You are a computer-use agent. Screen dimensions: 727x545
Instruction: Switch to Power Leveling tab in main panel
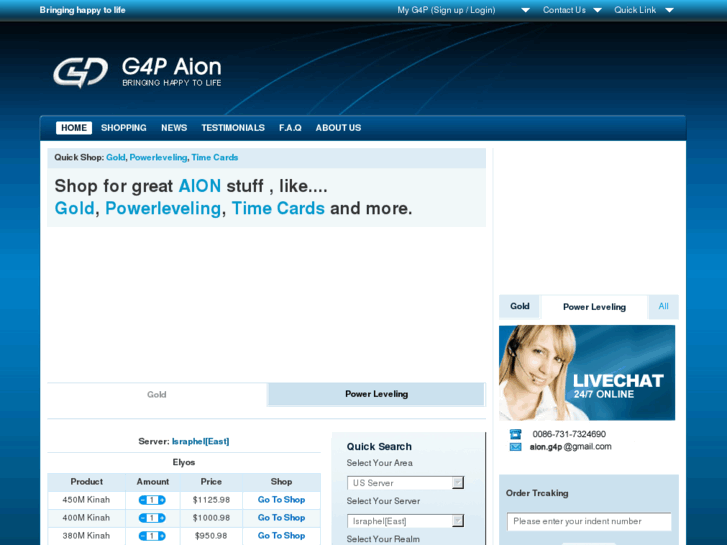376,394
